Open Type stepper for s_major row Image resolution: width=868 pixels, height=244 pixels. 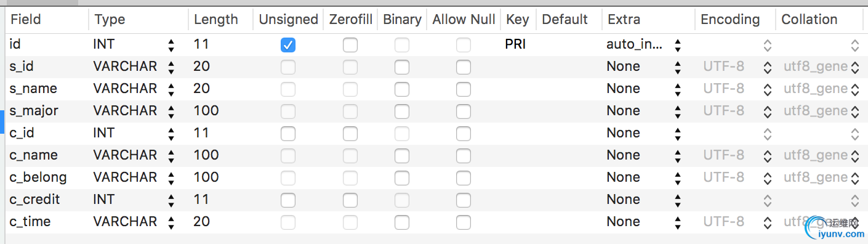coord(171,111)
